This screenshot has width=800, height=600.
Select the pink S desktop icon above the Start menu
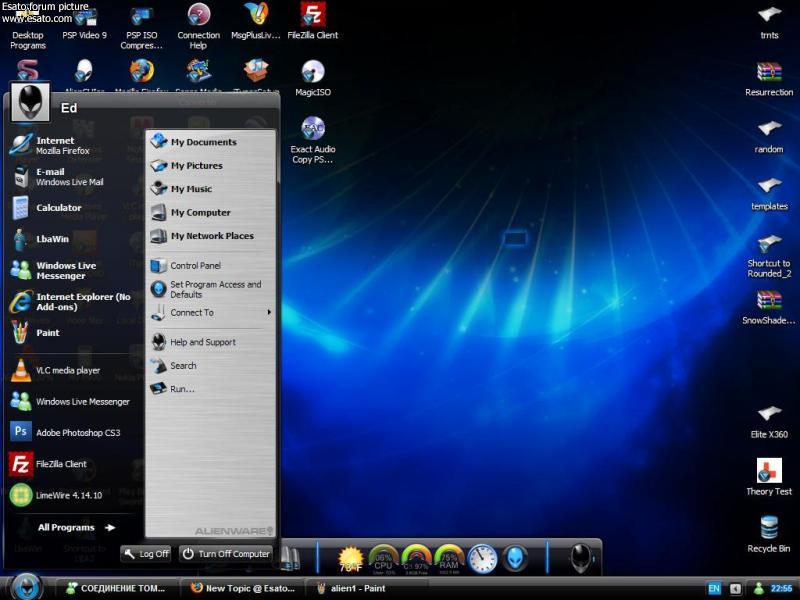(28, 70)
